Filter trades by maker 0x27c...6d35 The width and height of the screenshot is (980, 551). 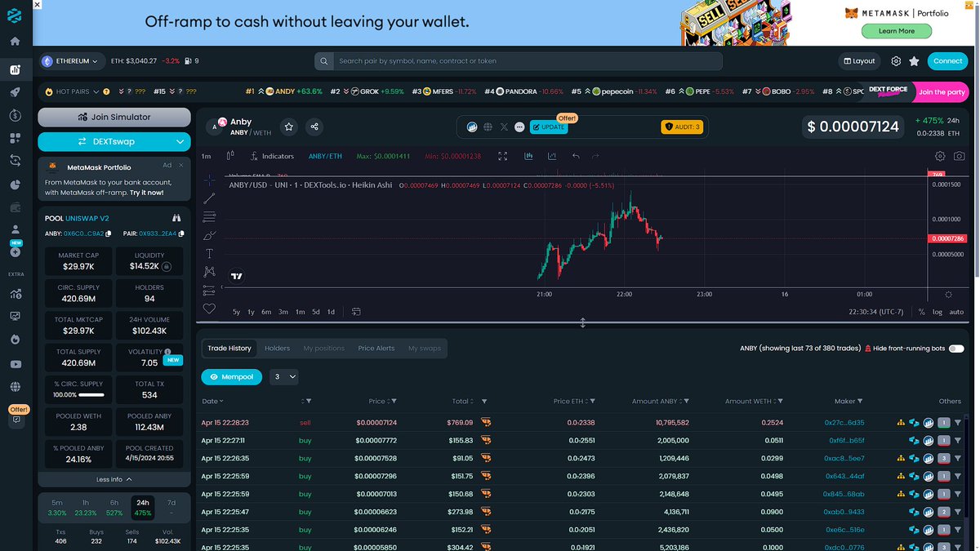958,423
